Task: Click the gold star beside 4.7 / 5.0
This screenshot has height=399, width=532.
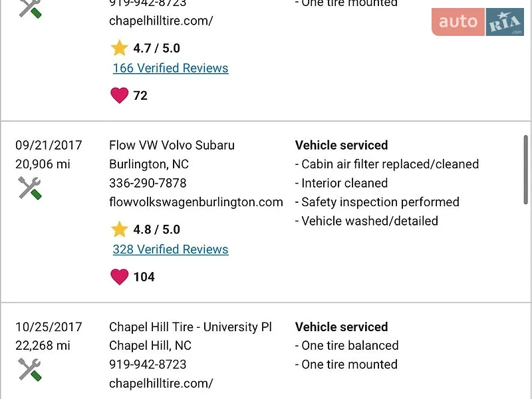Action: pos(120,48)
